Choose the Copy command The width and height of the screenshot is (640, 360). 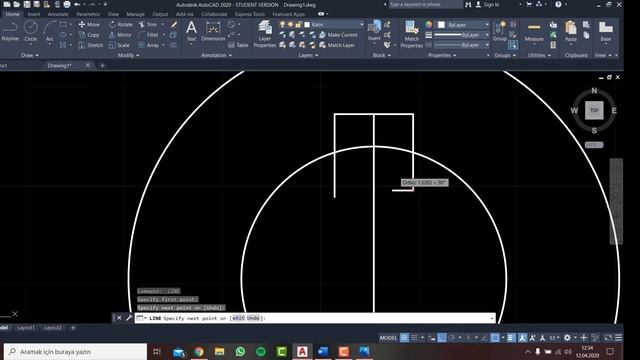[x=89, y=35]
